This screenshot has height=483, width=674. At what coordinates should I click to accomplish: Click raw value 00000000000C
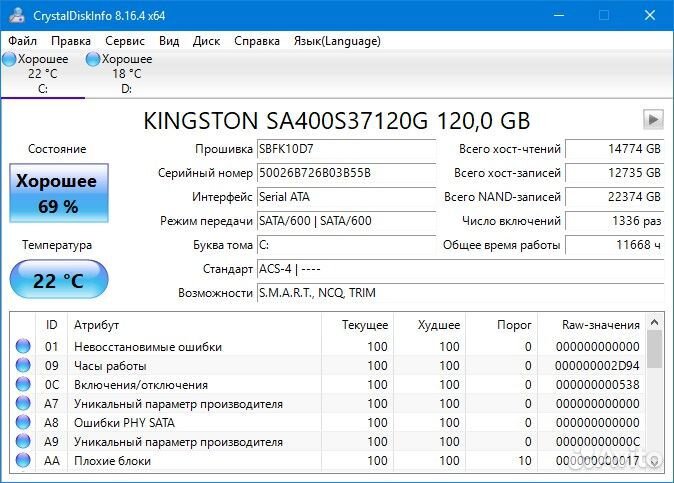pos(597,441)
